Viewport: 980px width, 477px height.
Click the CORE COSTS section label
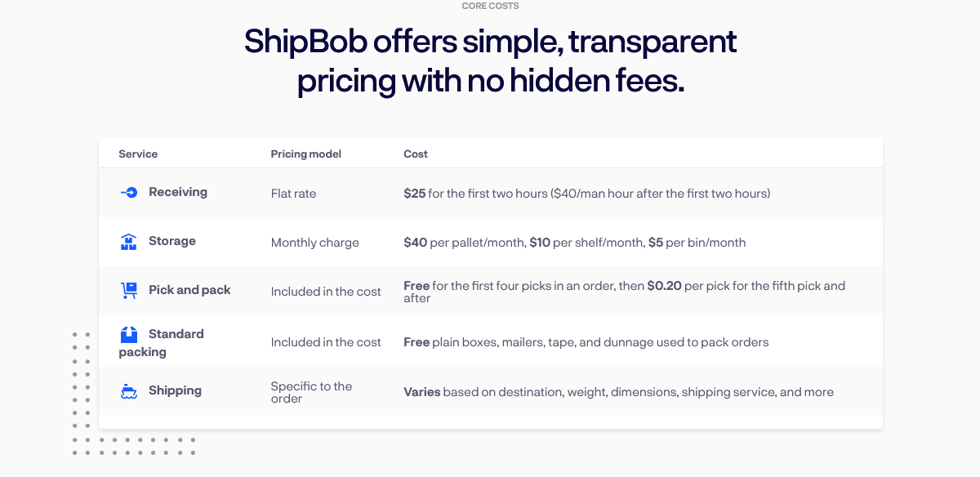pos(490,6)
